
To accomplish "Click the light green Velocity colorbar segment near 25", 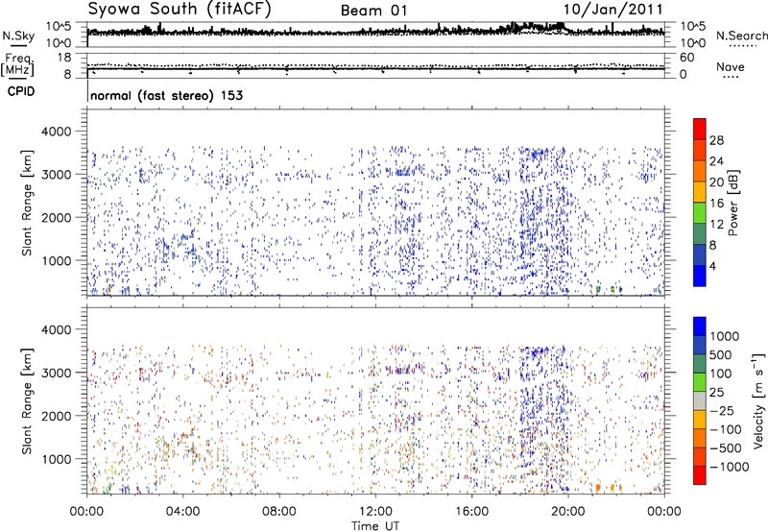I will (x=700, y=382).
